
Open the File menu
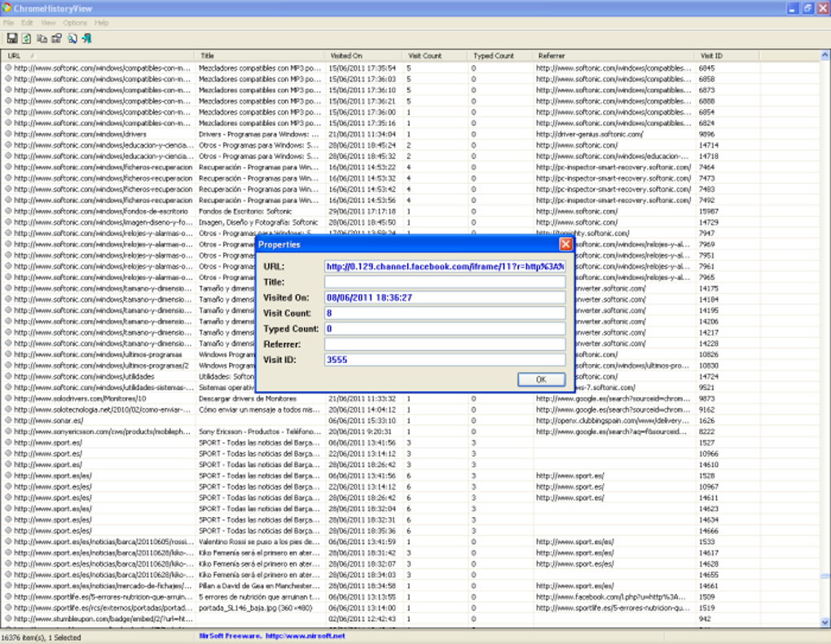[x=8, y=23]
